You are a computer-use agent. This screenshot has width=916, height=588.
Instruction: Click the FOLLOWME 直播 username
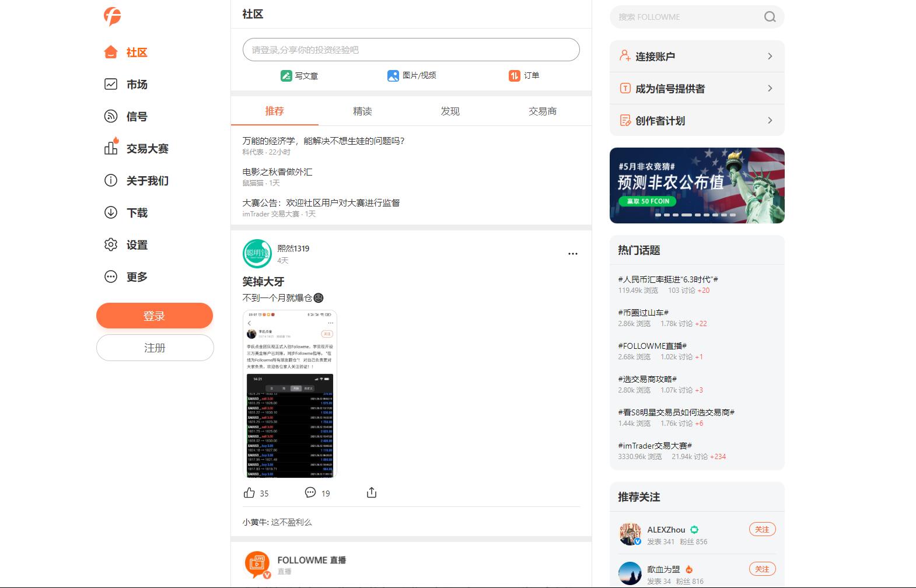312,560
